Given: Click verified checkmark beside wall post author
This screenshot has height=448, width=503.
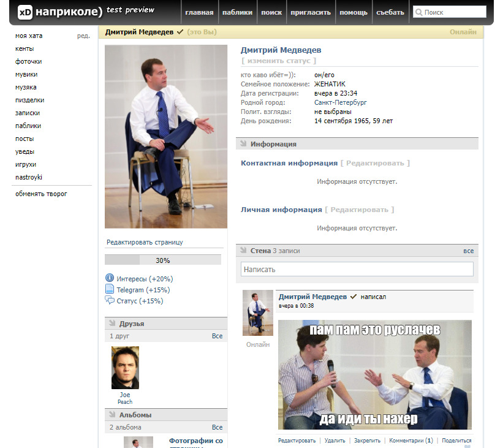Looking at the screenshot, I should point(354,297).
